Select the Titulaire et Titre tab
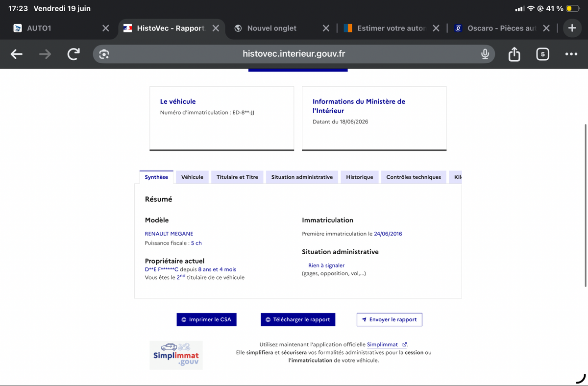Screen dimensions: 588x386 tap(237, 177)
